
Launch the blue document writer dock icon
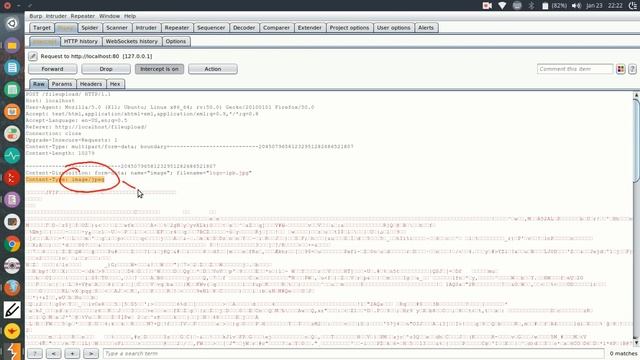tap(12, 67)
